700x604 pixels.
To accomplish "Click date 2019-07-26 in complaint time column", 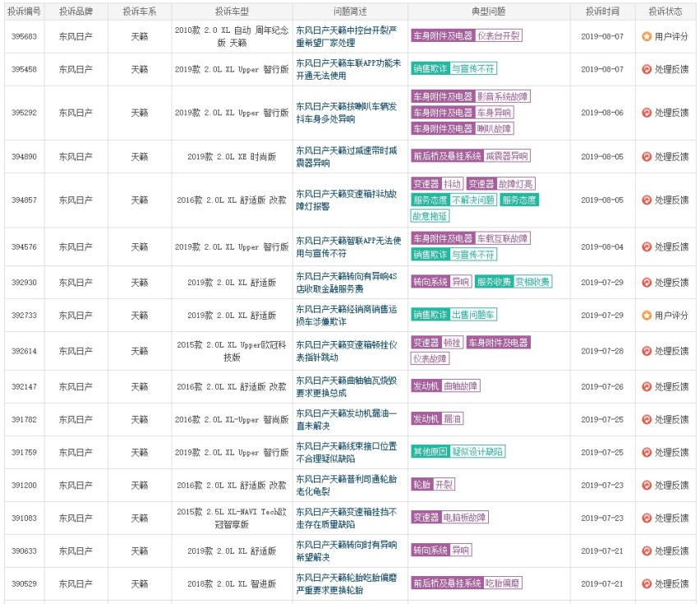I will point(602,386).
